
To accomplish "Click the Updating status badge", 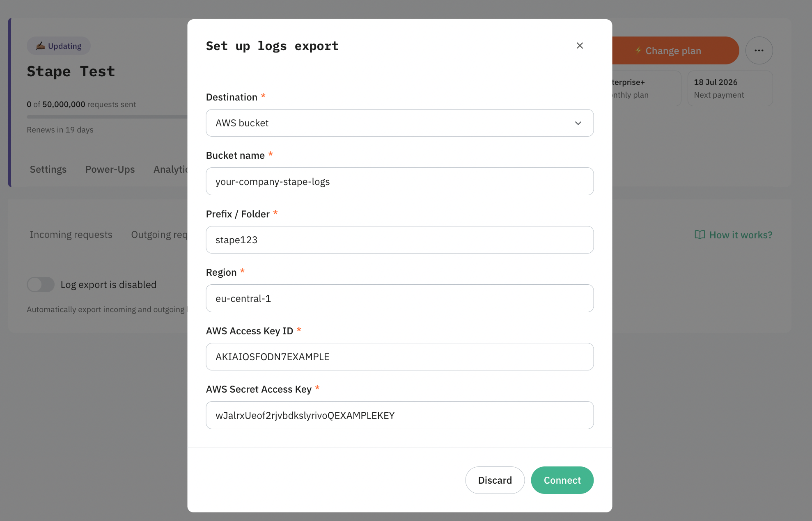I will coord(59,46).
